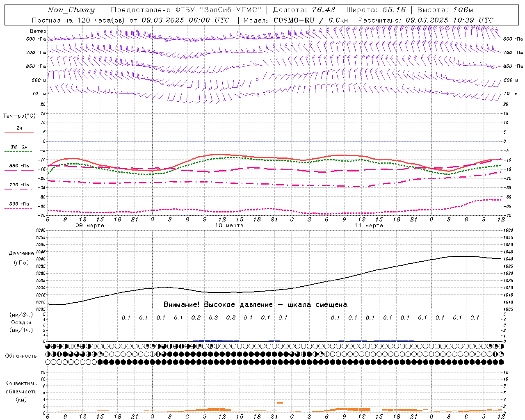Click the Осадки precipitation label
The height and width of the screenshot is (420, 525).
[21, 322]
